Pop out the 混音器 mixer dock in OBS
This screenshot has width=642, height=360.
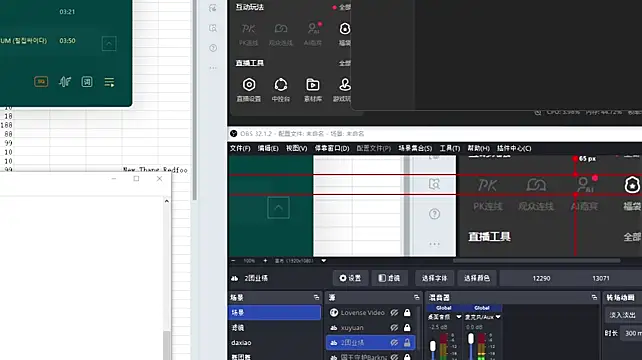[x=594, y=297]
